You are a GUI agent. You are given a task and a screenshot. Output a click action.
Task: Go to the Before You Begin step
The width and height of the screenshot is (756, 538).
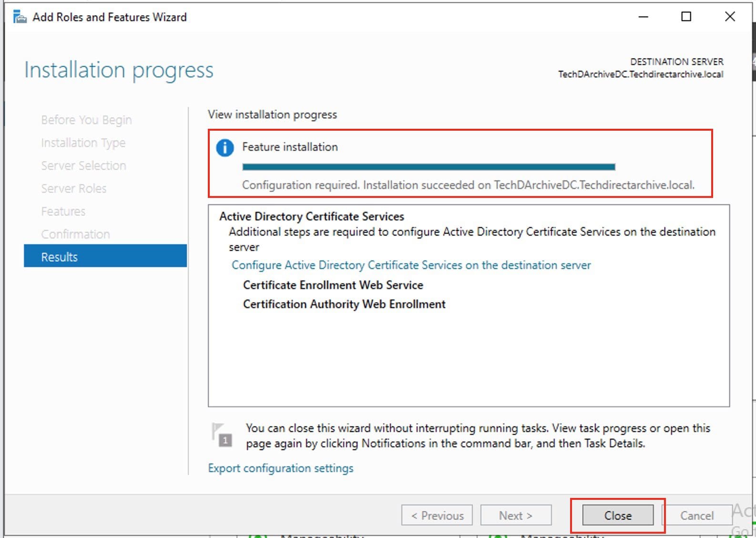pyautogui.click(x=86, y=120)
